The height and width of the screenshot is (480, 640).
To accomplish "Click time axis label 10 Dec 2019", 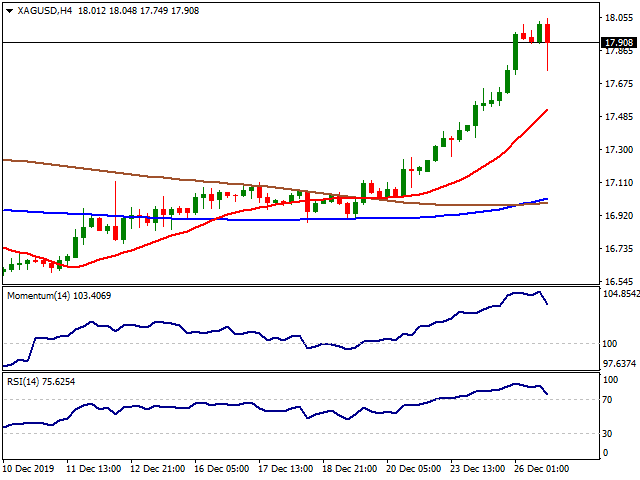I will tap(28, 468).
